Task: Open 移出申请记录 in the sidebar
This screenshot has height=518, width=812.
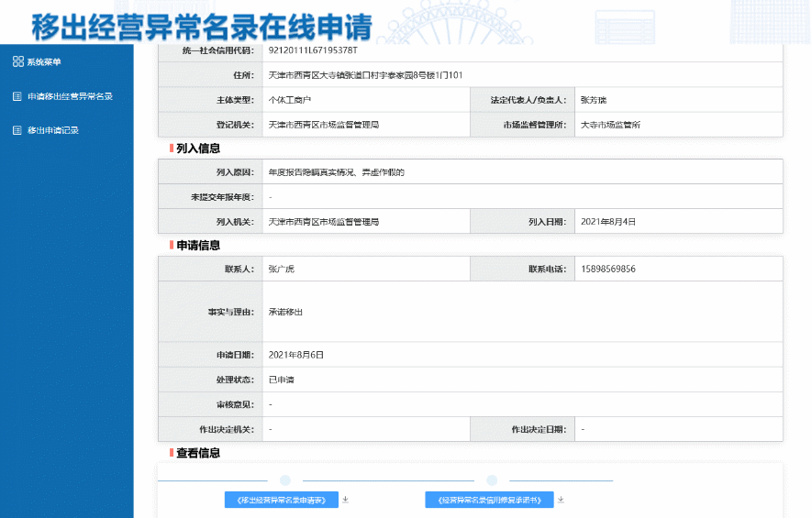Action: coord(53,130)
